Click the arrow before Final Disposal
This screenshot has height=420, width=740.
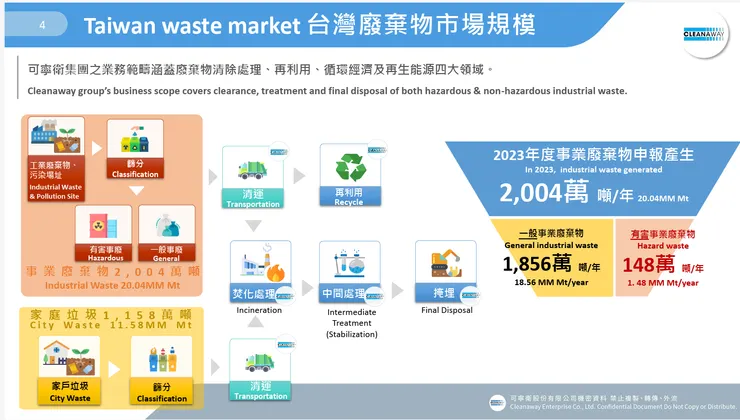[x=397, y=290]
